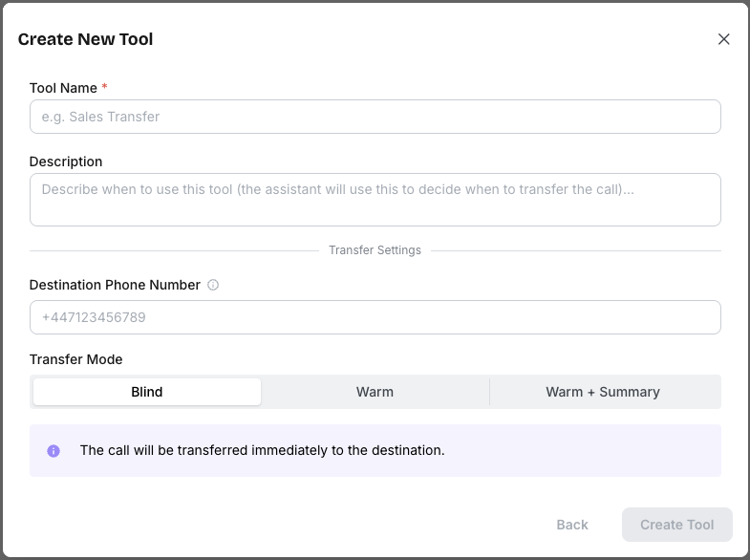
Task: Select the Blind transfer mode
Action: pos(147,392)
